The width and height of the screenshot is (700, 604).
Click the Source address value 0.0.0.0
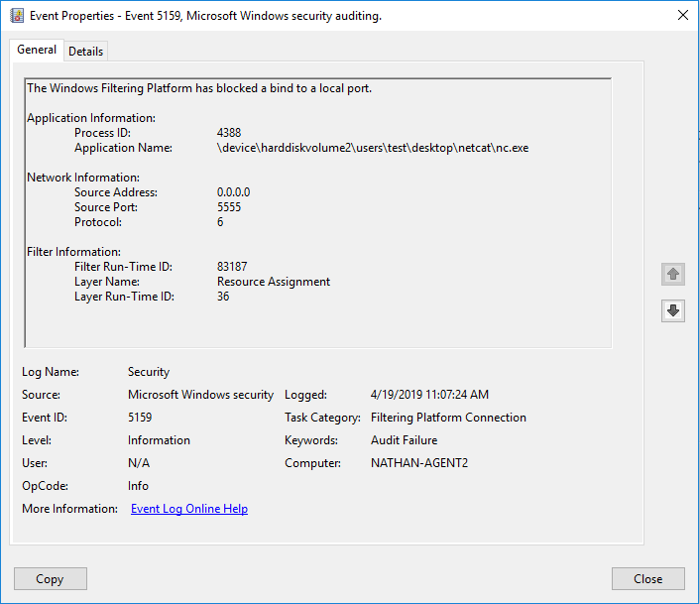coord(233,192)
